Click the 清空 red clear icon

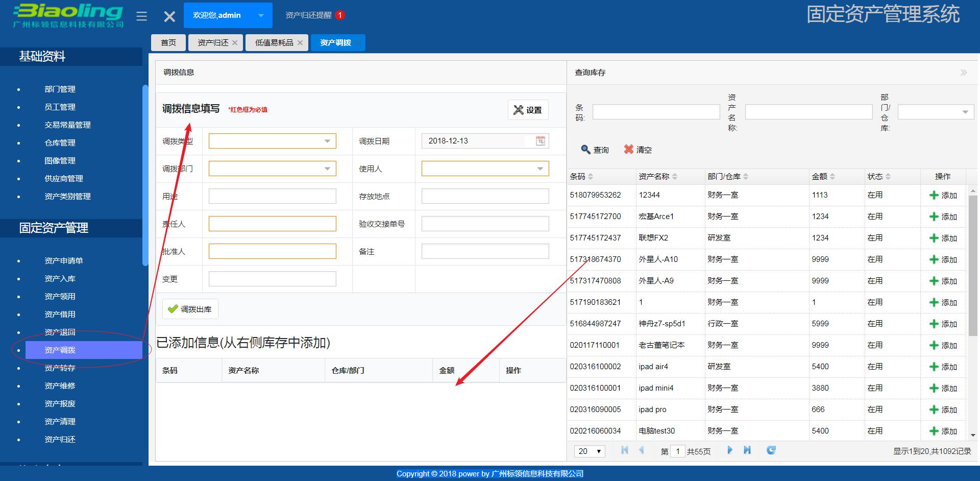[629, 150]
